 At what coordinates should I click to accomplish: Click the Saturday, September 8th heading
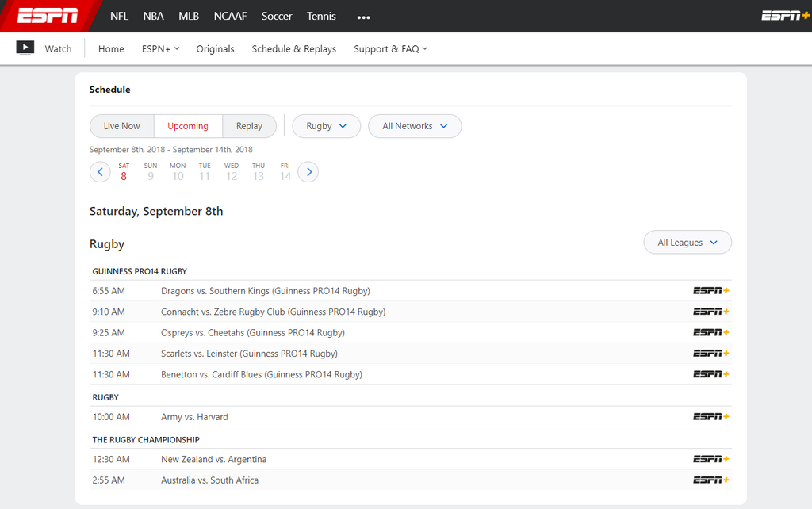156,211
